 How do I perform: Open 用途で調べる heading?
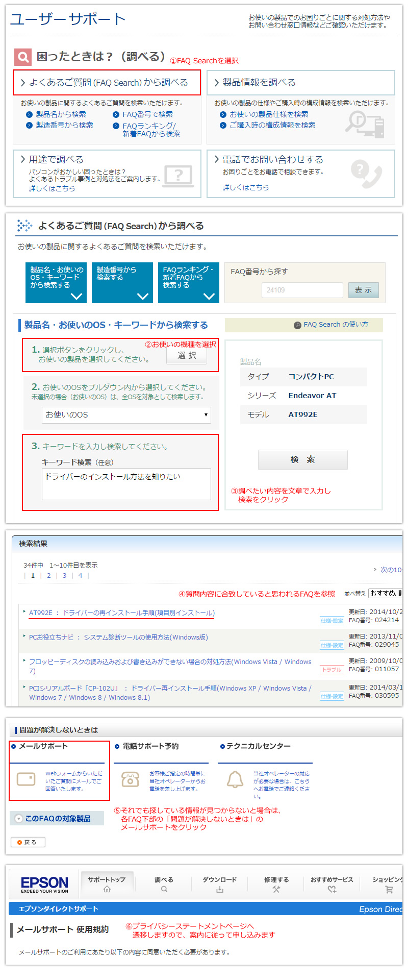[56, 160]
